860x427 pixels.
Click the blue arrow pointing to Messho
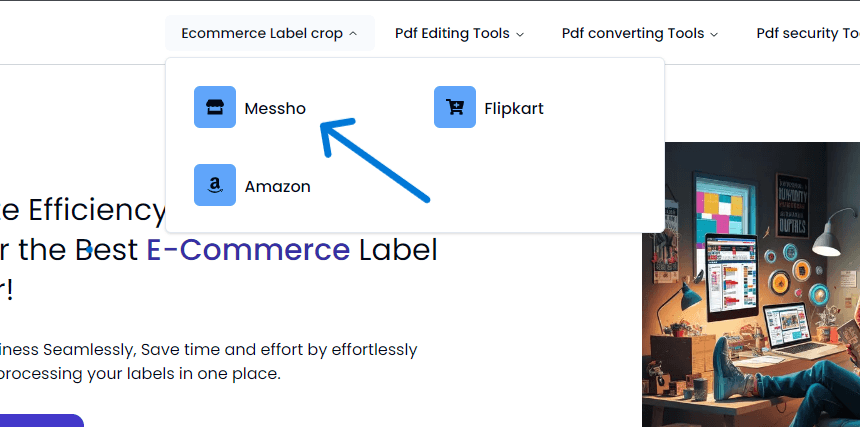coord(375,160)
